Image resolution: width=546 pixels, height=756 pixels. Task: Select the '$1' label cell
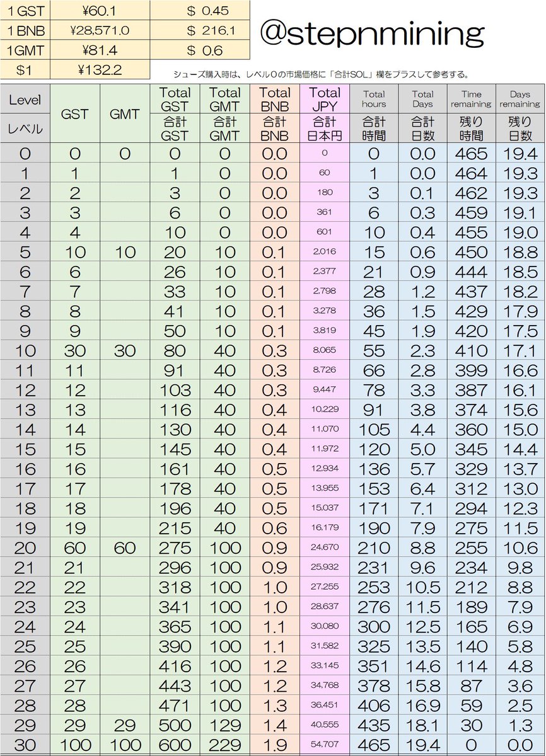(25, 71)
